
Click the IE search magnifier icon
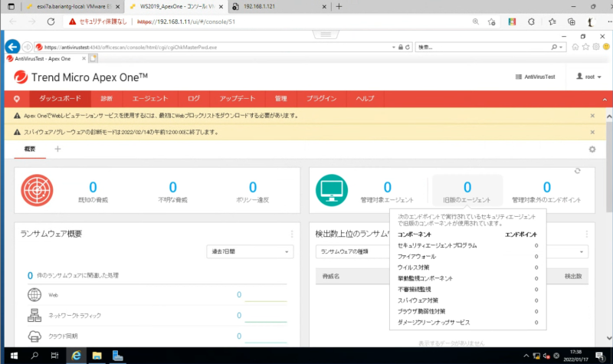pos(554,47)
